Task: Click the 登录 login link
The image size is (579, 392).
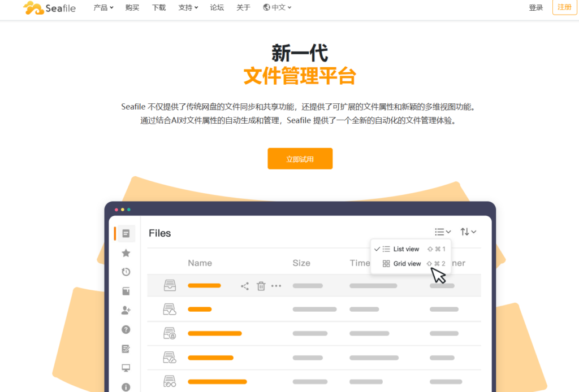Action: pyautogui.click(x=535, y=7)
